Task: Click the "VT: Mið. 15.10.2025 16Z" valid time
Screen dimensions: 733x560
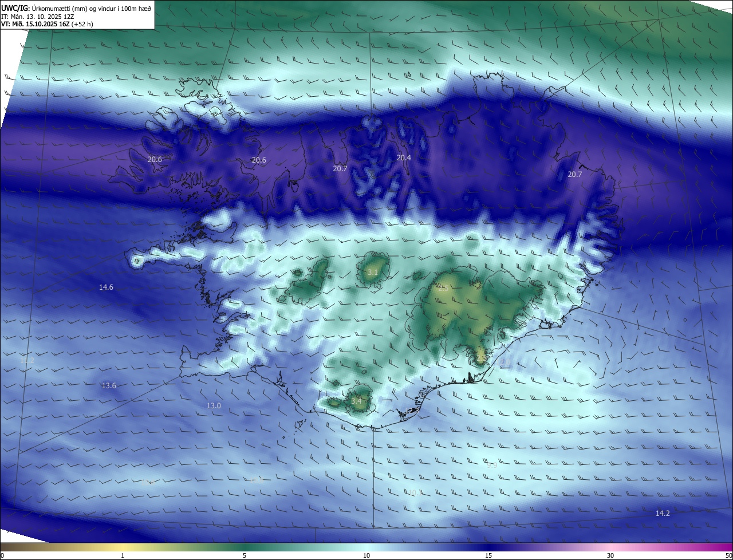Action: pyautogui.click(x=36, y=25)
